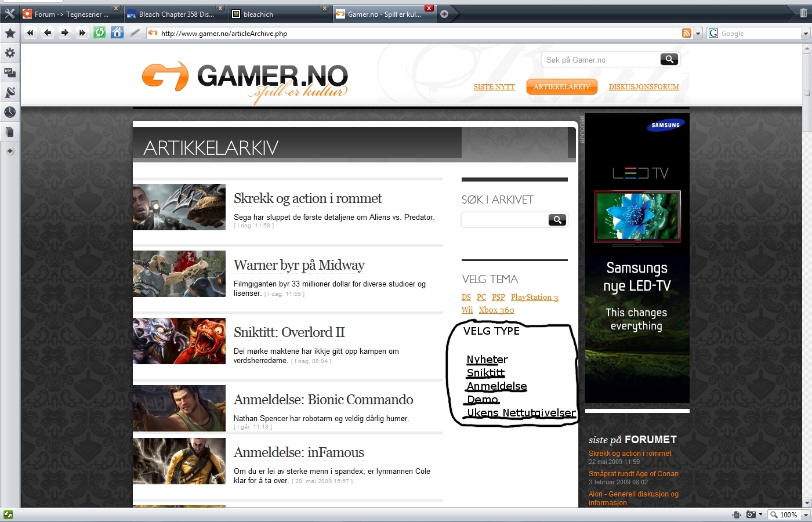Click the Aliens vs. Predator article thumbnail
Screen dimensions: 812x522
point(179,207)
